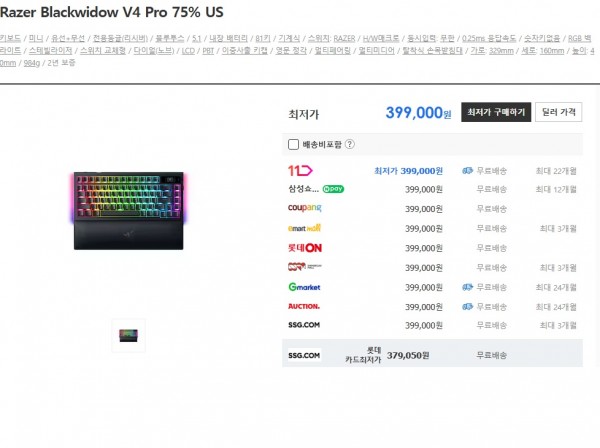The image size is (600, 448).
Task: Follow the 스위치 교체형 spec link
Action: pos(103,51)
